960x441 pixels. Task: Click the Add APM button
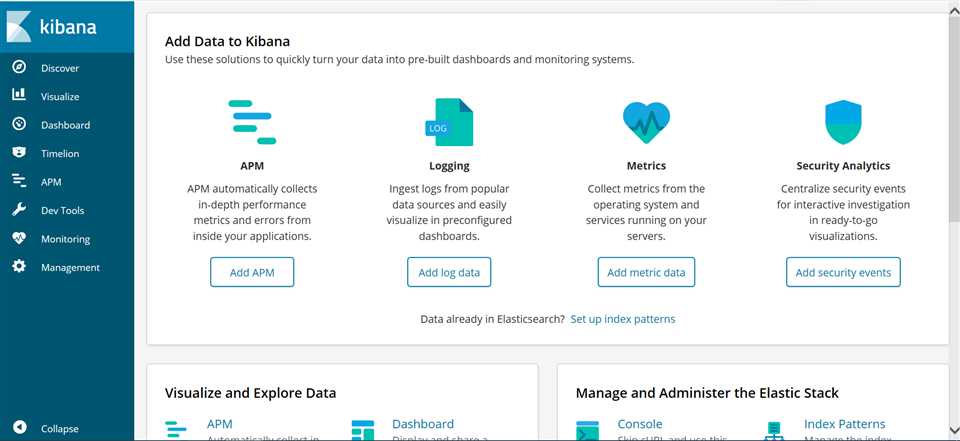(x=252, y=272)
